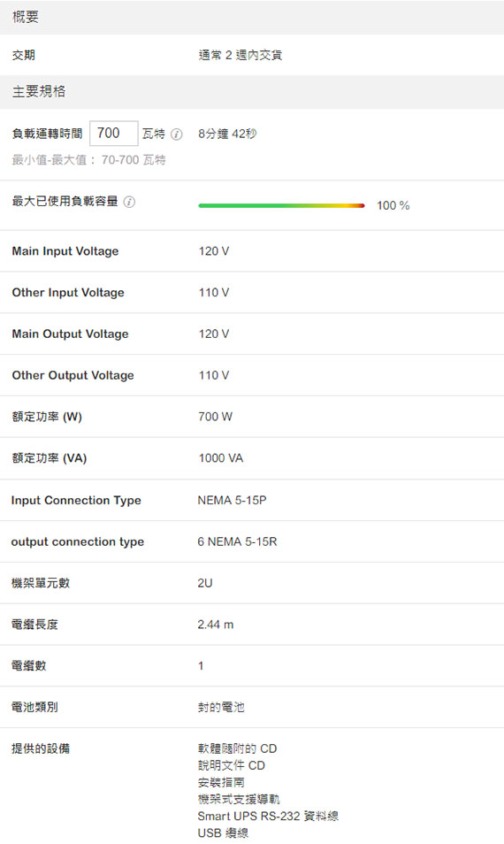Click the 封的電池 battery type value

[221, 707]
